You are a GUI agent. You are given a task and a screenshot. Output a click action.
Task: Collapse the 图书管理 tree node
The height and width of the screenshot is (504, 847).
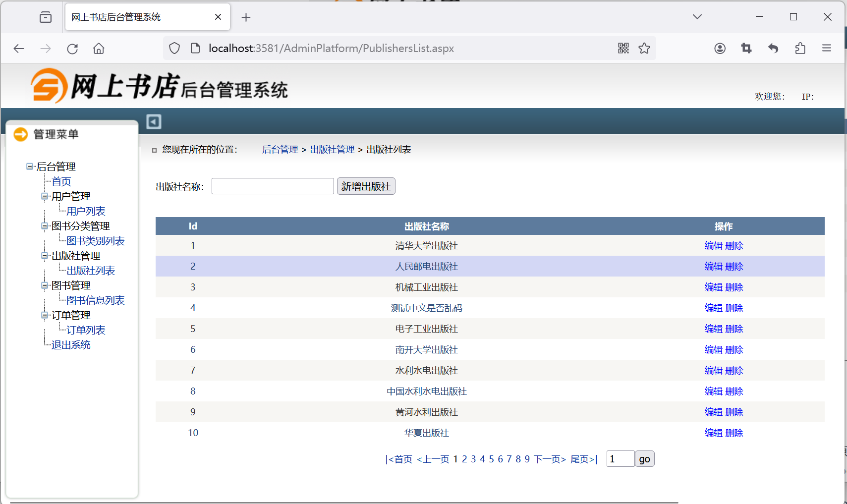pos(45,285)
